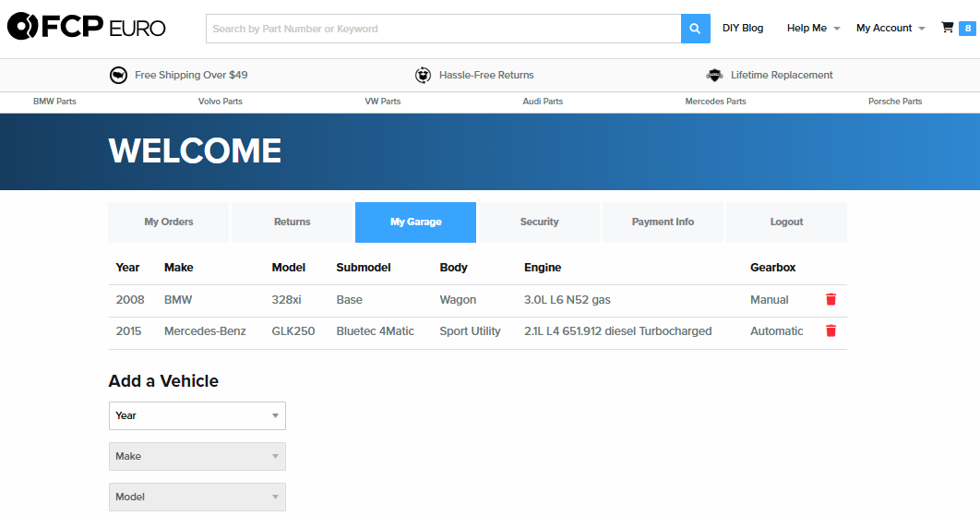Remove the 2015 Mercedes-Benz GLK250 vehicle
980x516 pixels.
(x=831, y=331)
